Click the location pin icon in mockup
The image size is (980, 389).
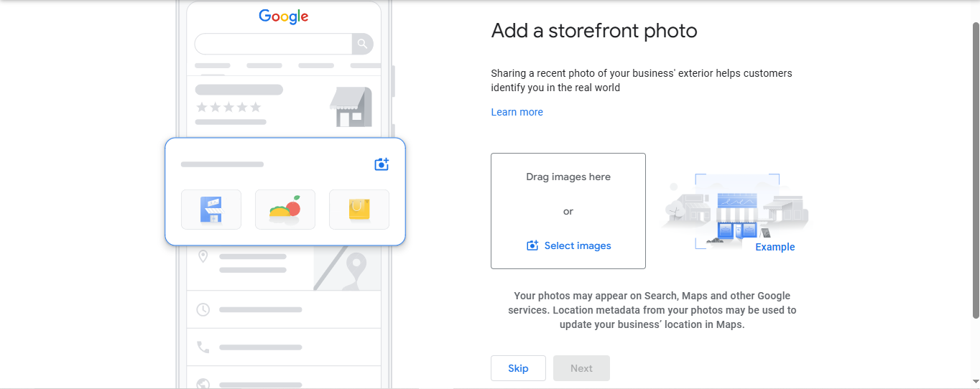click(203, 256)
